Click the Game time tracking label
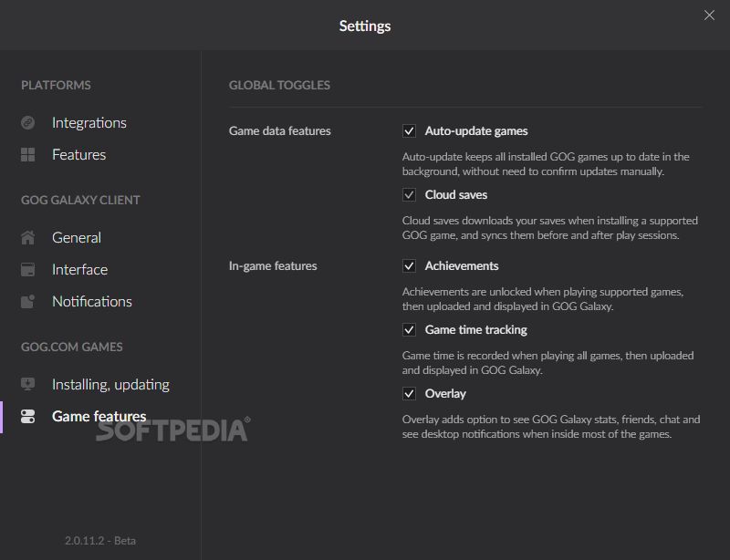This screenshot has height=560, width=730. [x=475, y=329]
